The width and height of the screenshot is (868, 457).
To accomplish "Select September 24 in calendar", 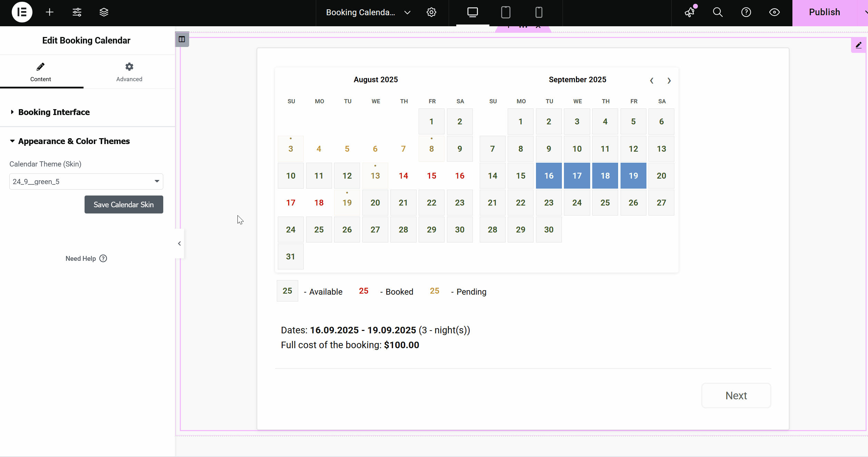I will [x=577, y=202].
